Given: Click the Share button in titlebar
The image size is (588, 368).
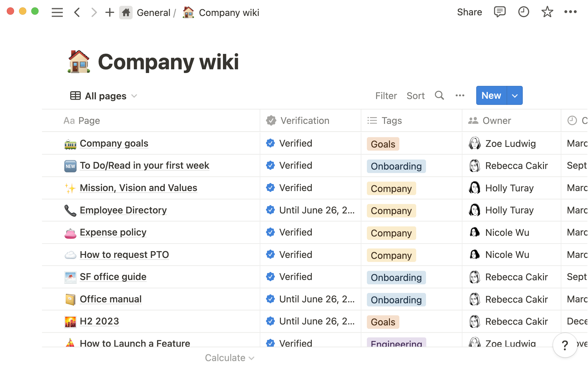Looking at the screenshot, I should pyautogui.click(x=469, y=12).
